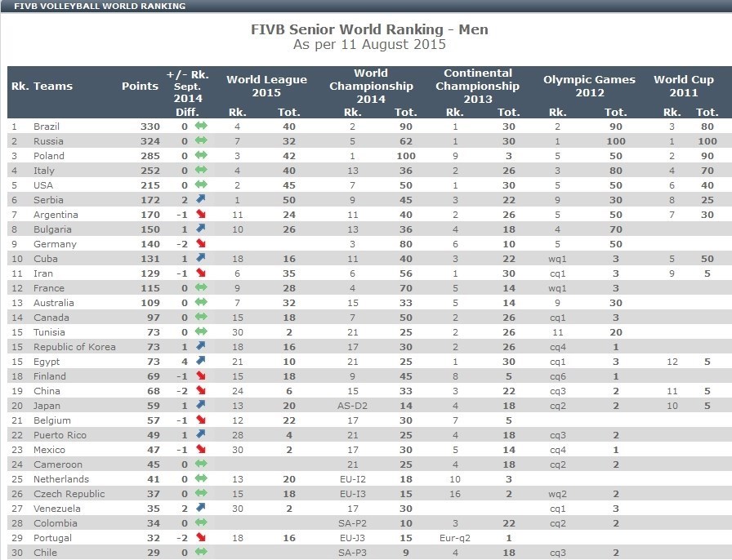Click the green no-change arrow in Brazil row

click(x=201, y=127)
